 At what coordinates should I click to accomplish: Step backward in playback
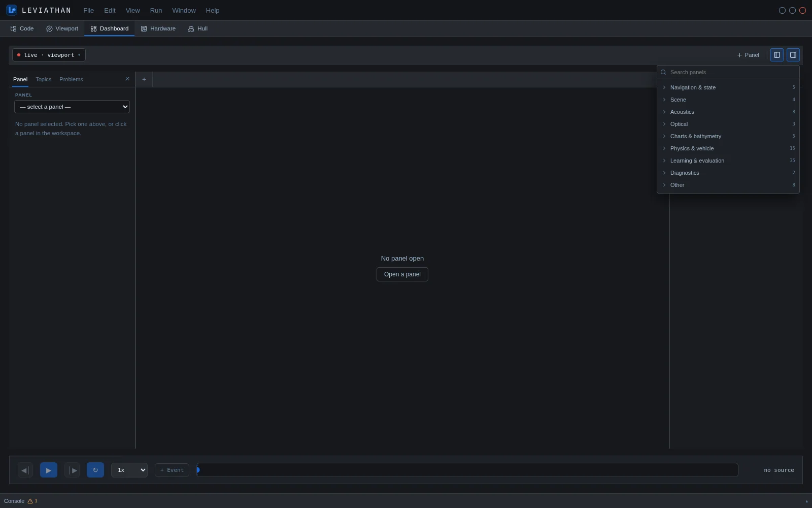[x=25, y=470]
